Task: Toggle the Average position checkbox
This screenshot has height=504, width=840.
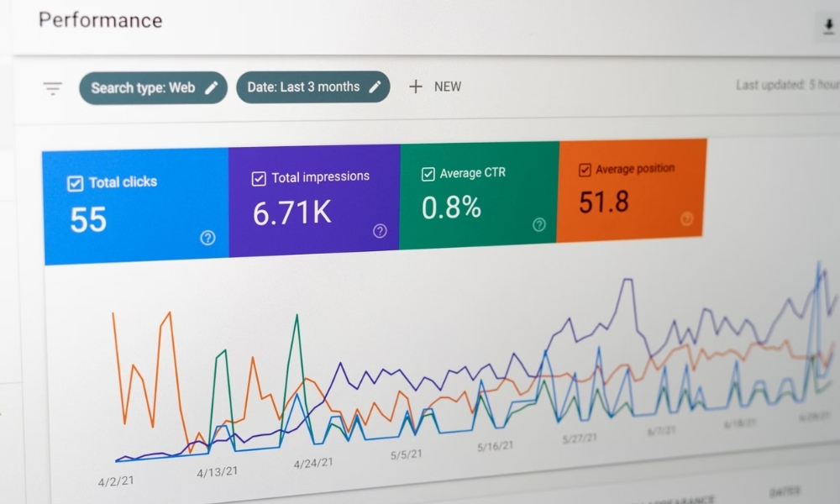Action: pyautogui.click(x=585, y=171)
